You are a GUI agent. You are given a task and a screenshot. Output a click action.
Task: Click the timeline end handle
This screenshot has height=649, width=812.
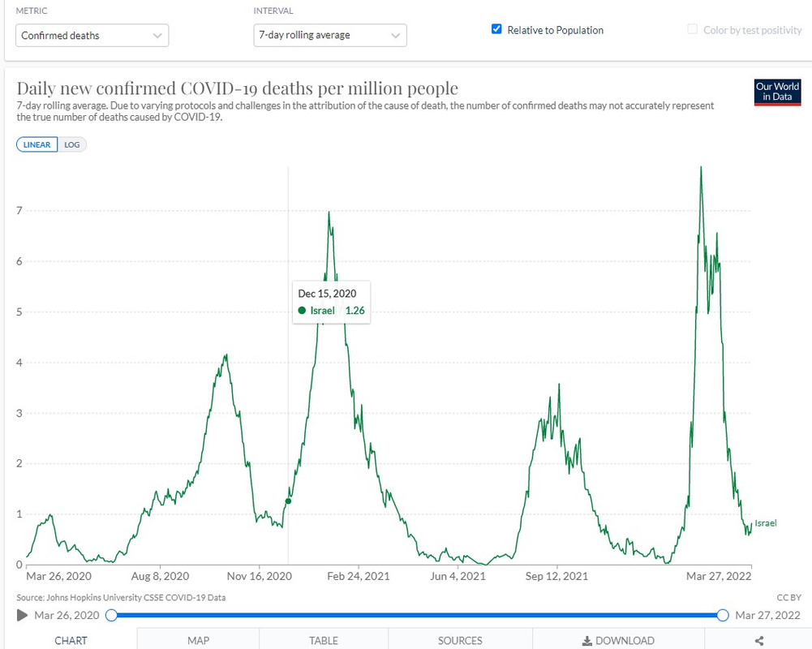pos(723,615)
